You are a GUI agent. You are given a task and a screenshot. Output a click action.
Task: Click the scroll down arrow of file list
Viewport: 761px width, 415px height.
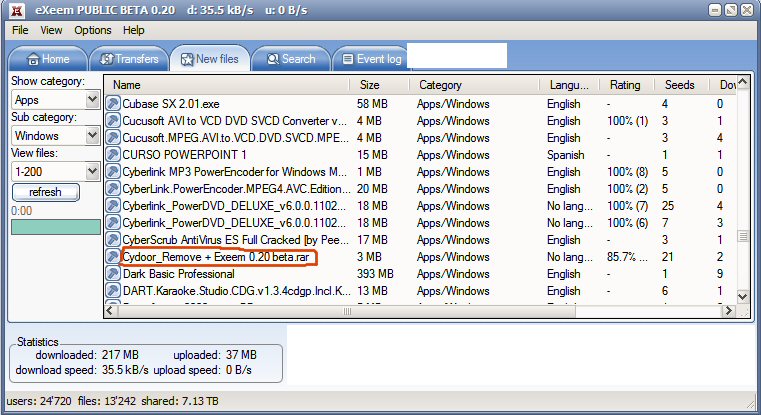tap(743, 296)
